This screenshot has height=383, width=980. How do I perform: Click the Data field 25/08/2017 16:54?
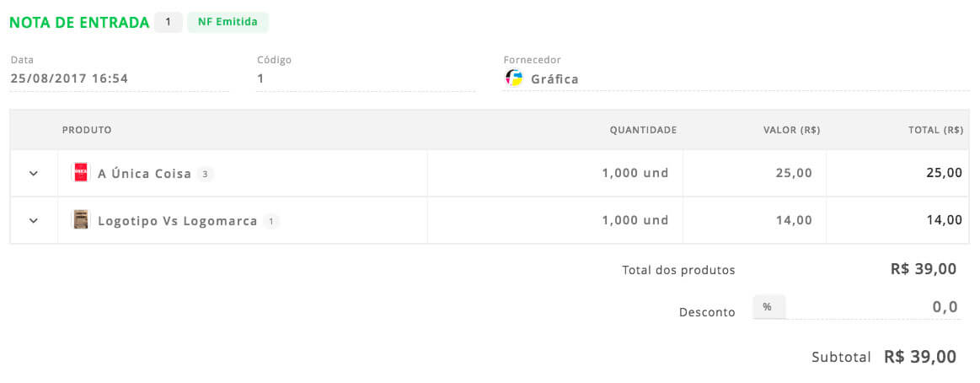pos(119,78)
